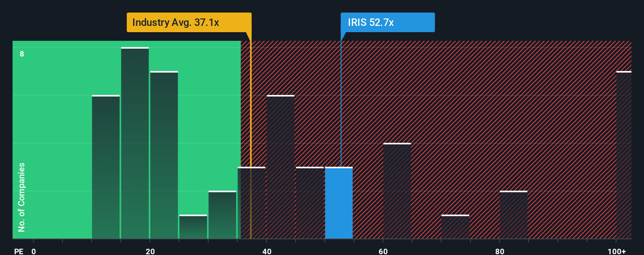Click the 'PE' axis label
The height and width of the screenshot is (255, 644).
[x=19, y=251]
